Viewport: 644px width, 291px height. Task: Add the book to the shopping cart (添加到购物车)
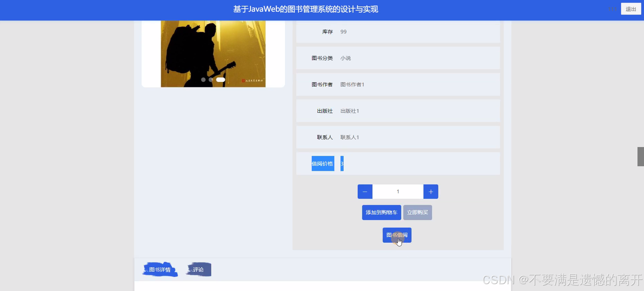pyautogui.click(x=381, y=213)
